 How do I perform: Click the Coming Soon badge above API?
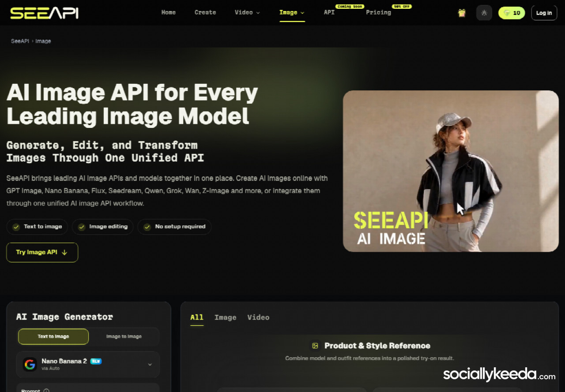350,7
